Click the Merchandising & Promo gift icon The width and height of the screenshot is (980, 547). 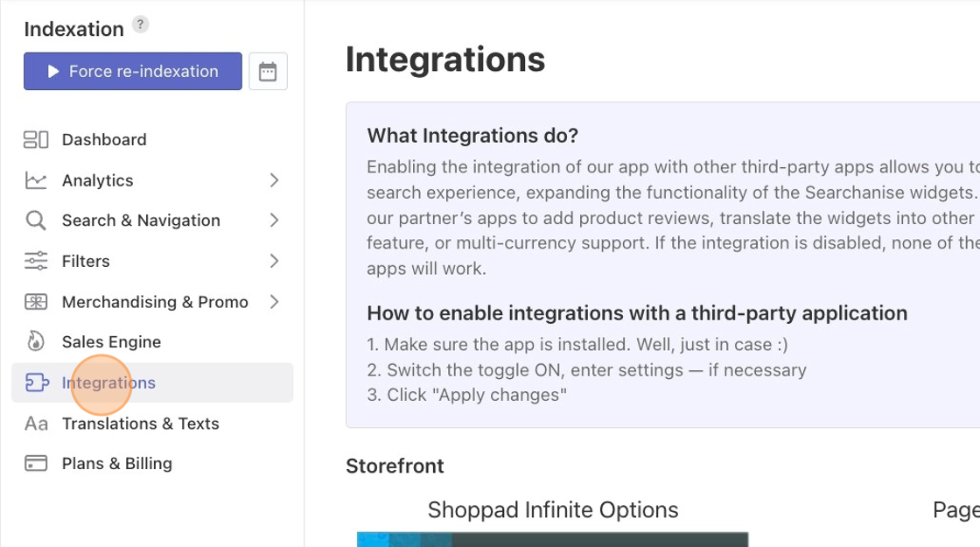[x=36, y=302]
